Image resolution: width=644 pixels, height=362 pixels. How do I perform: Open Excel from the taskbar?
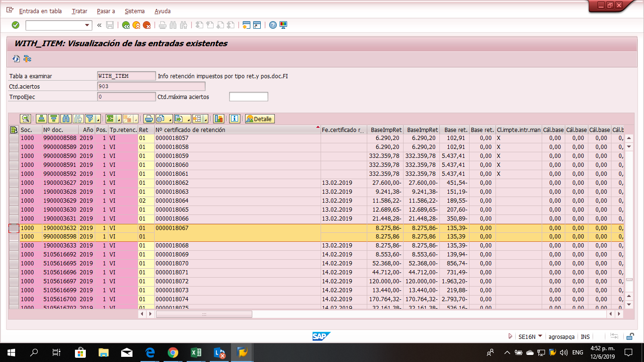pyautogui.click(x=196, y=352)
